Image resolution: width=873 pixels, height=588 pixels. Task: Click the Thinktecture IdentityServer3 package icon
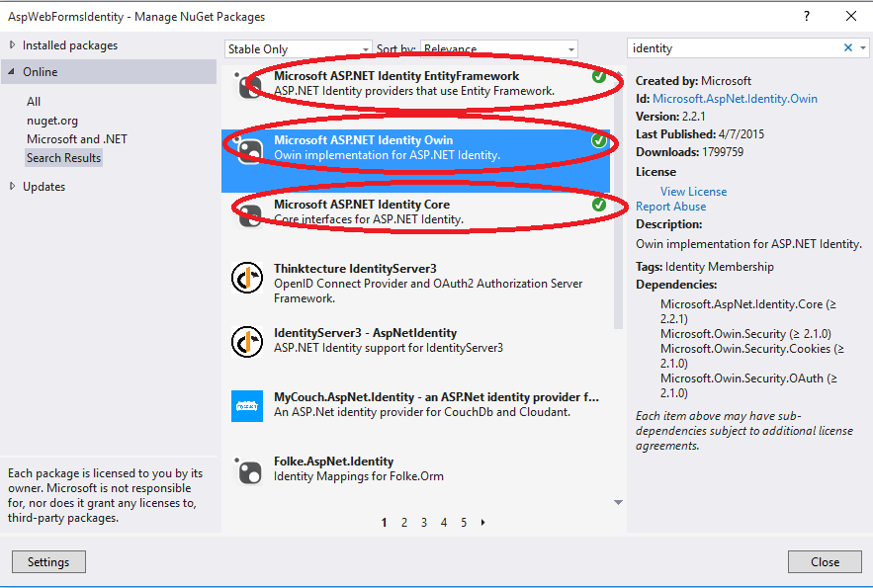coord(247,278)
